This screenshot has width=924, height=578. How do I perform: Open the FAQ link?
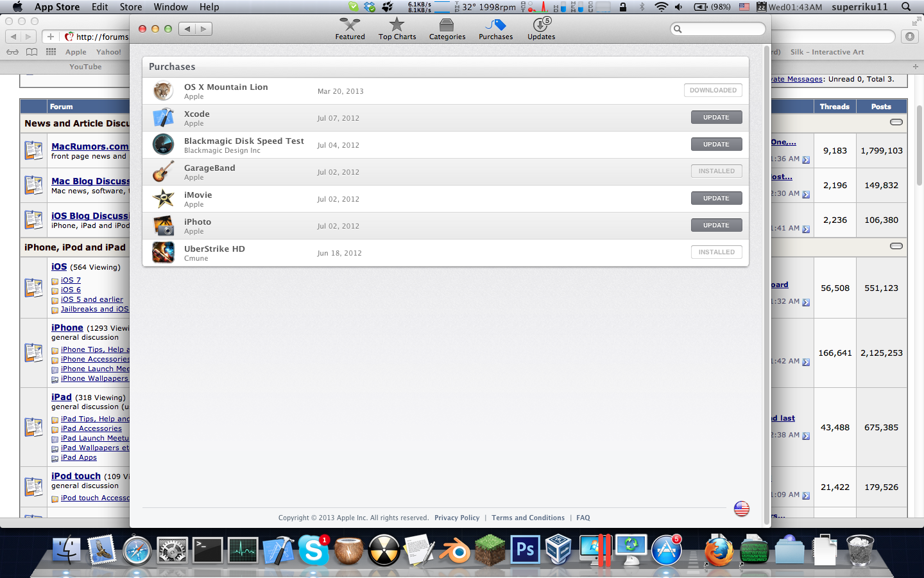[583, 518]
